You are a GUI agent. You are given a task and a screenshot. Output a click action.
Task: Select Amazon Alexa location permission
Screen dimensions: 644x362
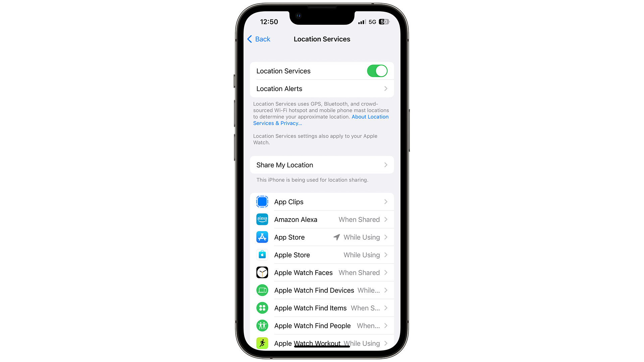322,220
